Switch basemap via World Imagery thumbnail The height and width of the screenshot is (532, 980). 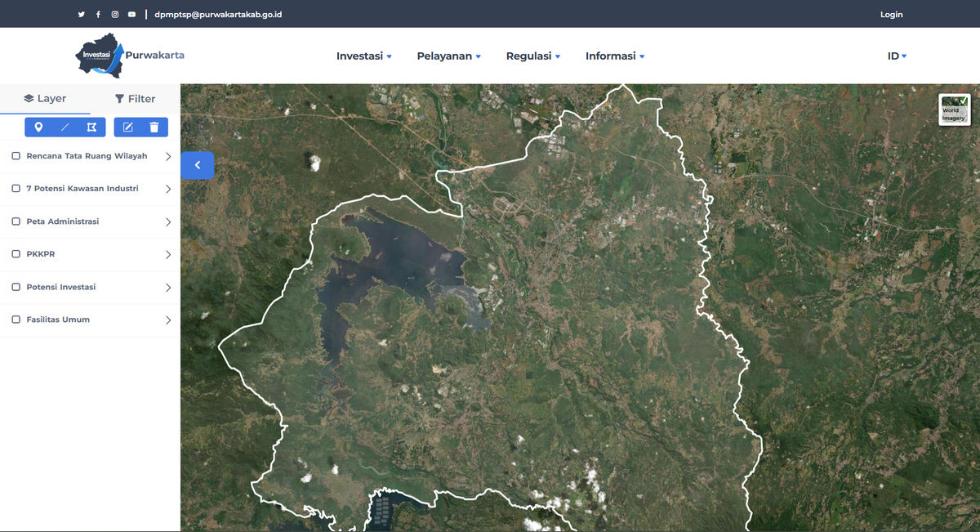pyautogui.click(x=955, y=110)
